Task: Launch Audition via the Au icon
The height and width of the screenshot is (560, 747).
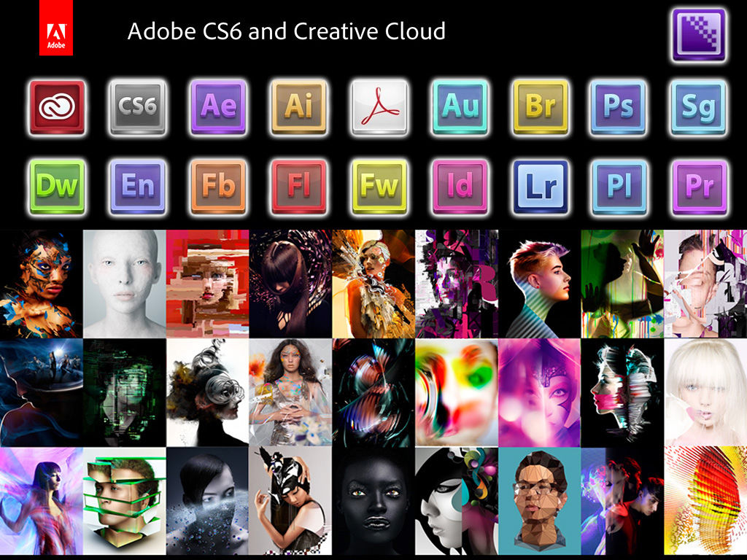Action: tap(460, 107)
